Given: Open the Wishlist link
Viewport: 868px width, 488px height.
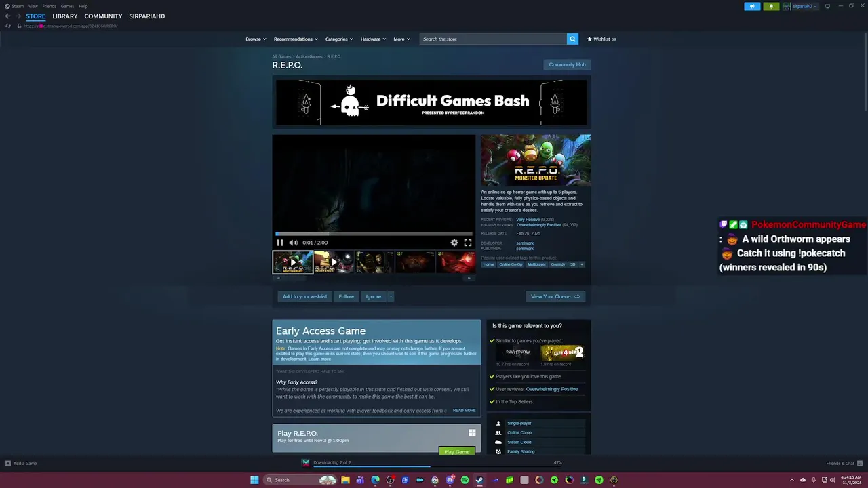Looking at the screenshot, I should 601,39.
